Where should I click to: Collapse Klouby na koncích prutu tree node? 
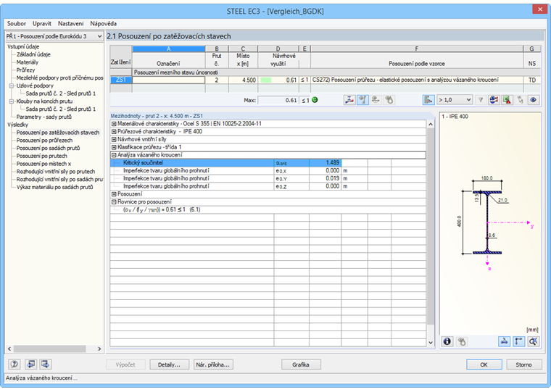[x=12, y=101]
